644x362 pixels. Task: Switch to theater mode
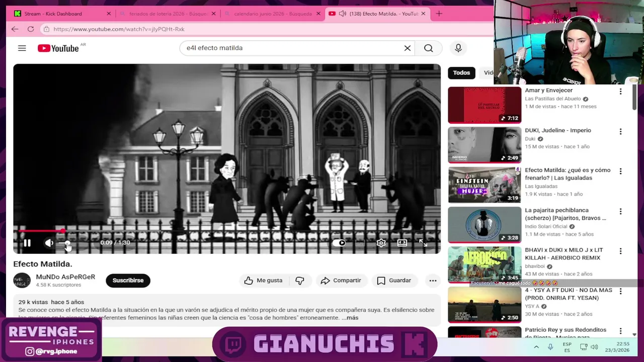click(x=402, y=243)
